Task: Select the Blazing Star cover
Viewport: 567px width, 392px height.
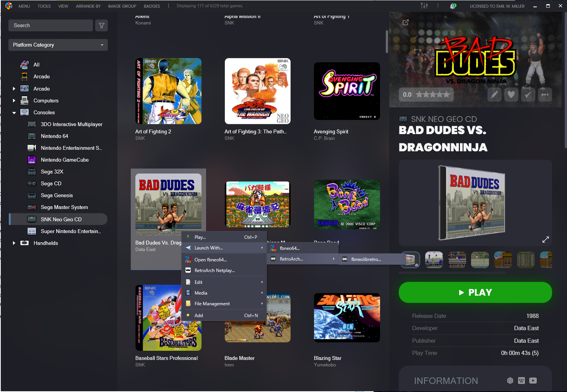Action: tap(347, 317)
